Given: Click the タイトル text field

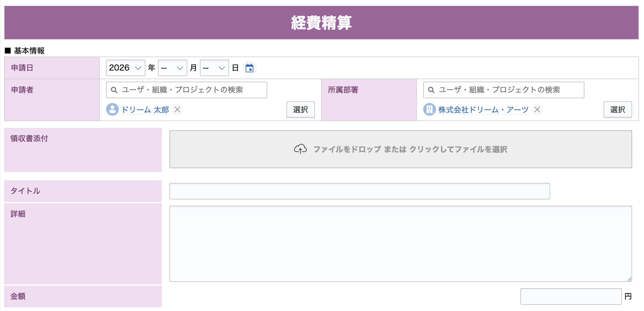Looking at the screenshot, I should pos(360,191).
